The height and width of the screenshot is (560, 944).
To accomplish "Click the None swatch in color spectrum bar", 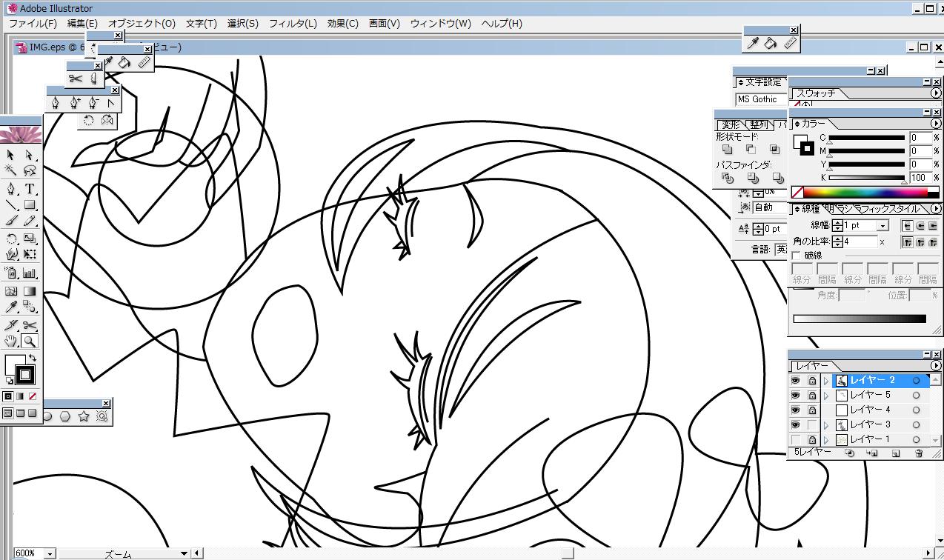I will click(797, 193).
